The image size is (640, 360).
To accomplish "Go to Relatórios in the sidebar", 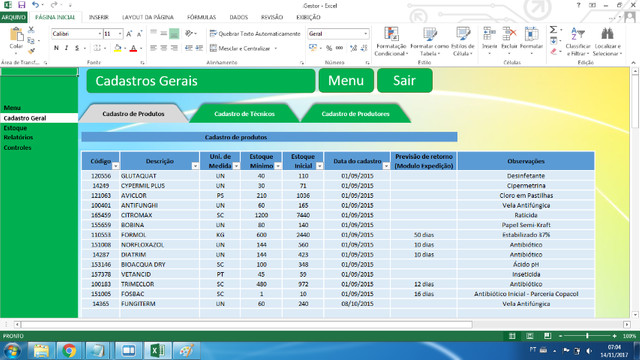I will coord(18,137).
